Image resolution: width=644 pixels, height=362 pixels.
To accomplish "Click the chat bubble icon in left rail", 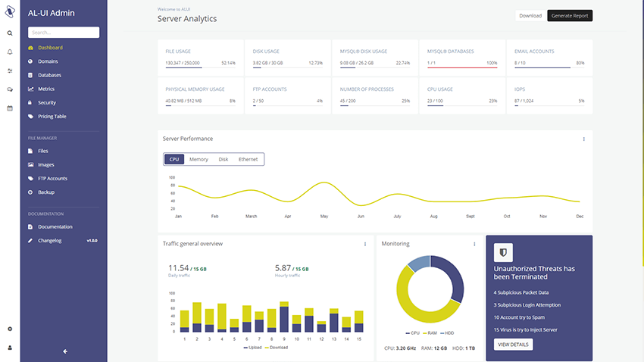I will coord(10,89).
